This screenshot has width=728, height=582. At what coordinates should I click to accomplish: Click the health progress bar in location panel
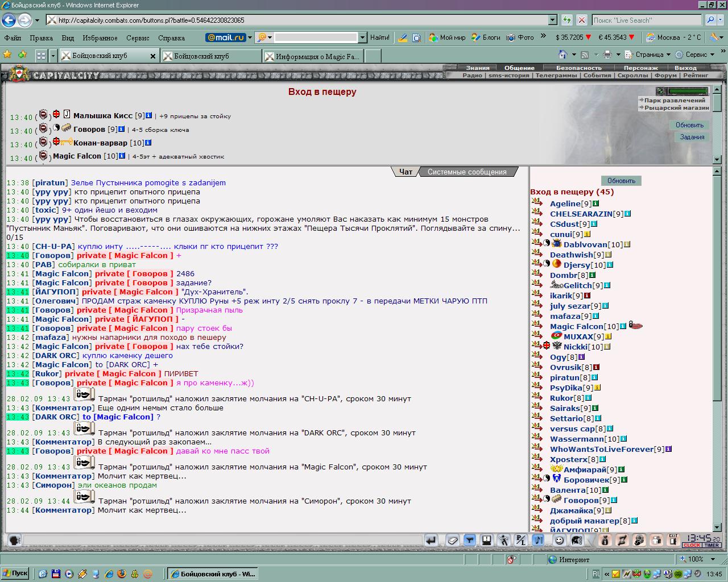688,91
